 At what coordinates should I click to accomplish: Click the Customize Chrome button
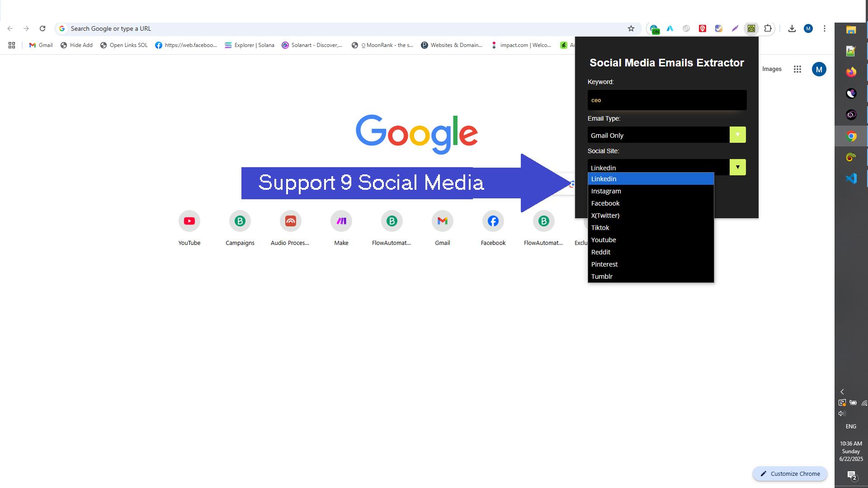coord(790,474)
